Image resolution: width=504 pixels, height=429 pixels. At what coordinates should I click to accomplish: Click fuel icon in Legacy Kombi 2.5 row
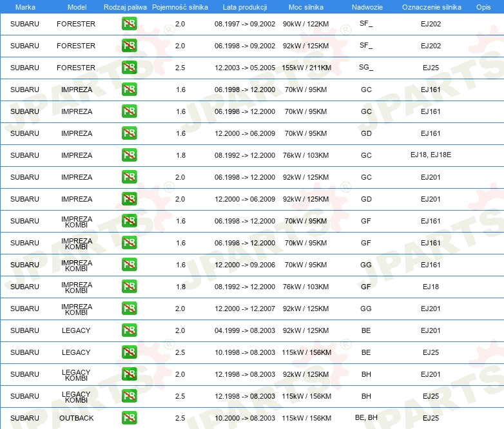(x=129, y=396)
